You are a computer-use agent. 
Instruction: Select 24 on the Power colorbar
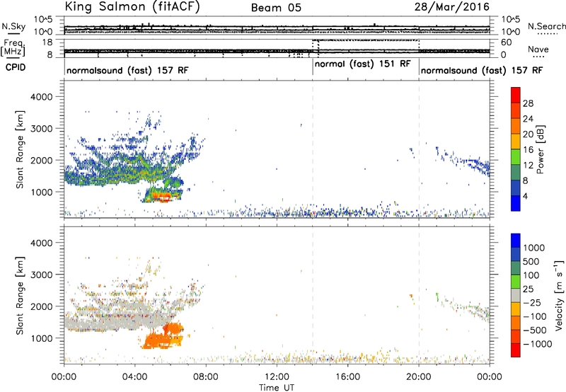point(528,119)
